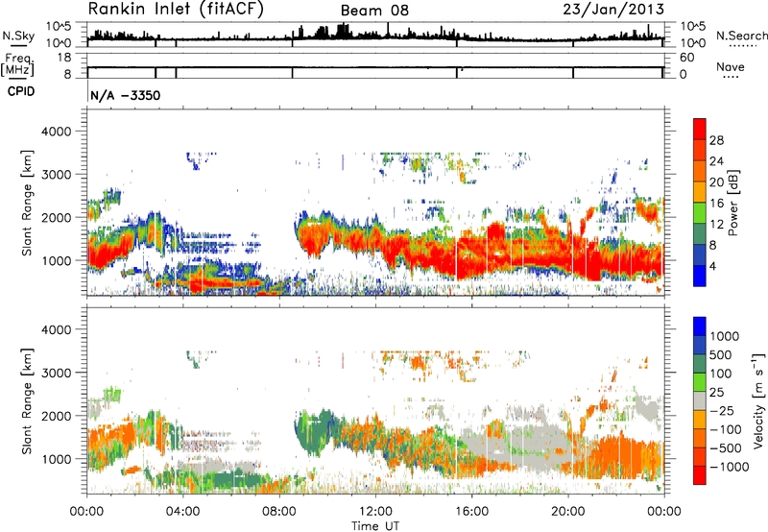The width and height of the screenshot is (768, 532).
Task: Click the 'Slant Range [km]' label of velocity panel
Action: point(27,400)
